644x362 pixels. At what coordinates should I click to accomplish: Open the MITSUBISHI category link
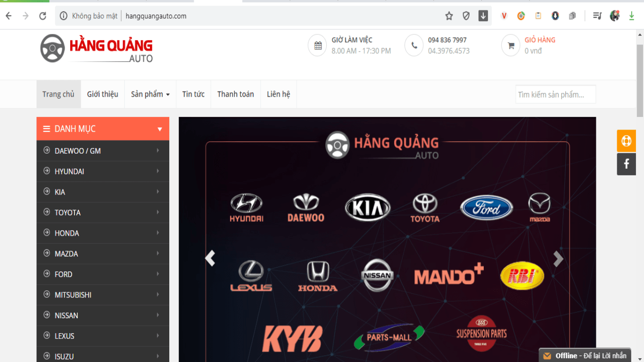coord(103,295)
